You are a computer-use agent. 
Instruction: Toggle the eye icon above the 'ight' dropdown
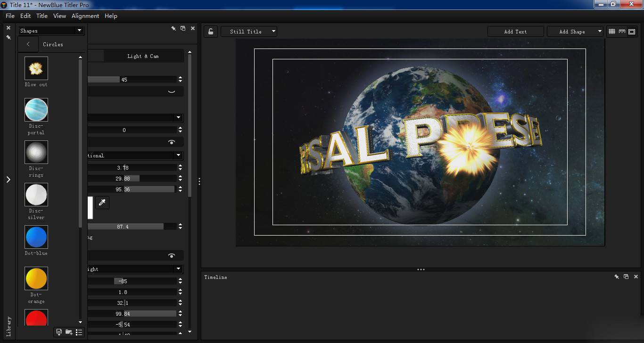[172, 256]
